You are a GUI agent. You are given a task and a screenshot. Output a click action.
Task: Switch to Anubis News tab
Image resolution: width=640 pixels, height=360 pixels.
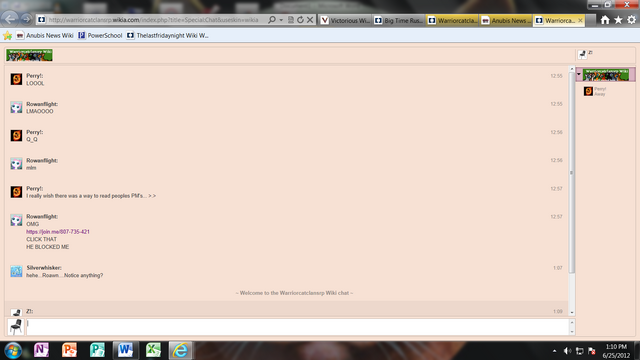click(506, 20)
